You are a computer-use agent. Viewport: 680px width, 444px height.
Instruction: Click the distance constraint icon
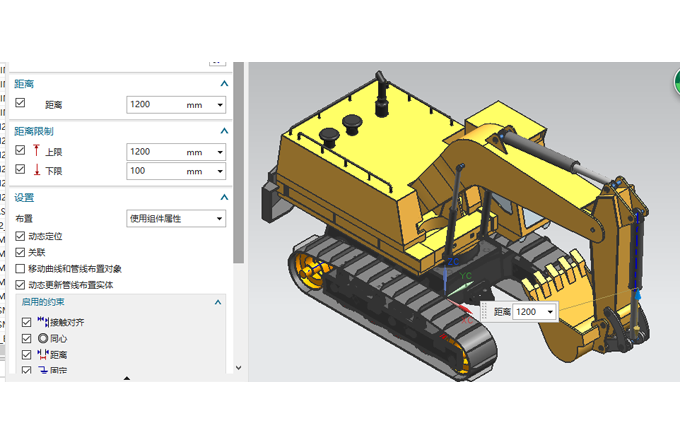[42, 355]
